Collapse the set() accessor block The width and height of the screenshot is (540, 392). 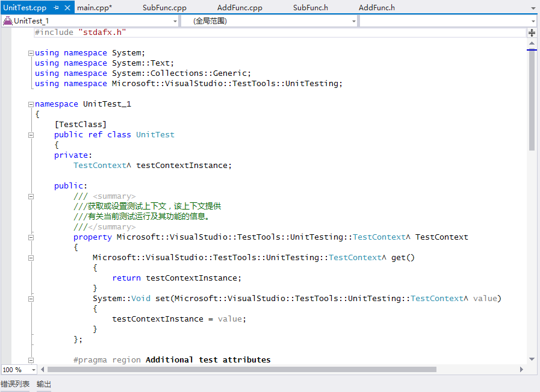[31, 299]
